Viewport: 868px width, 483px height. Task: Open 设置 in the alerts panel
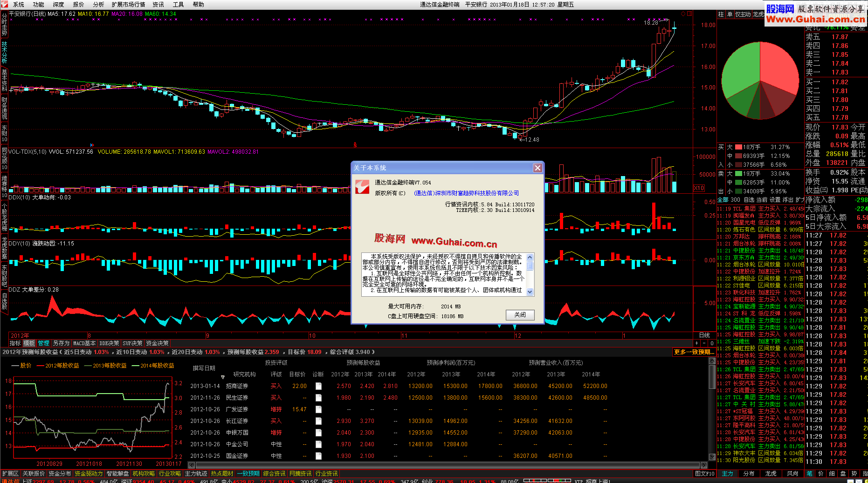tap(775, 200)
